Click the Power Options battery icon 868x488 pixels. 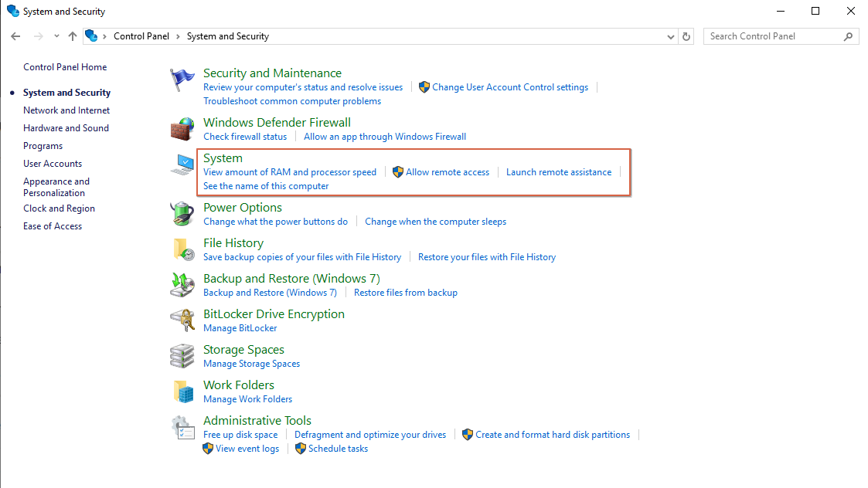[182, 214]
